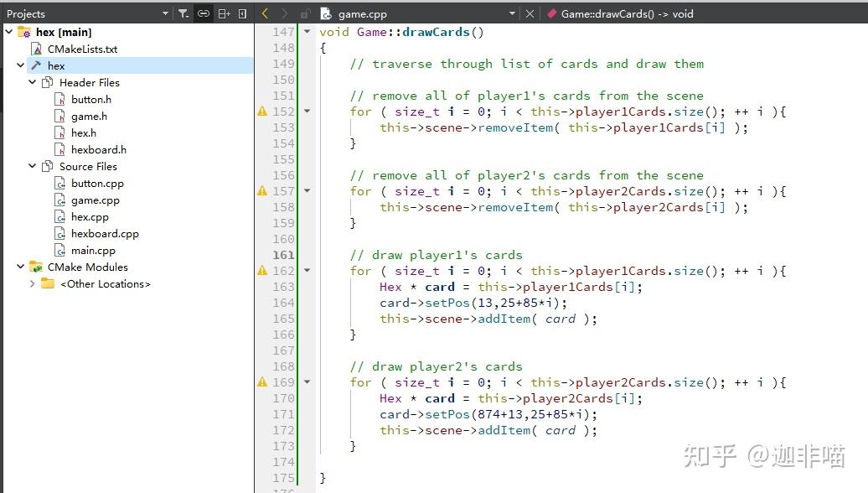Click addItem call on line 165
This screenshot has height=493, width=868.
coord(504,319)
